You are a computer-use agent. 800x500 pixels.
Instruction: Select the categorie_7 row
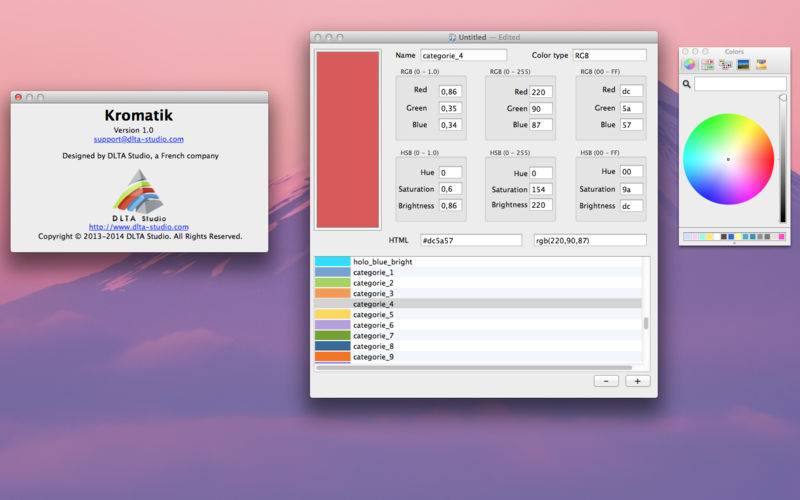pyautogui.click(x=478, y=336)
